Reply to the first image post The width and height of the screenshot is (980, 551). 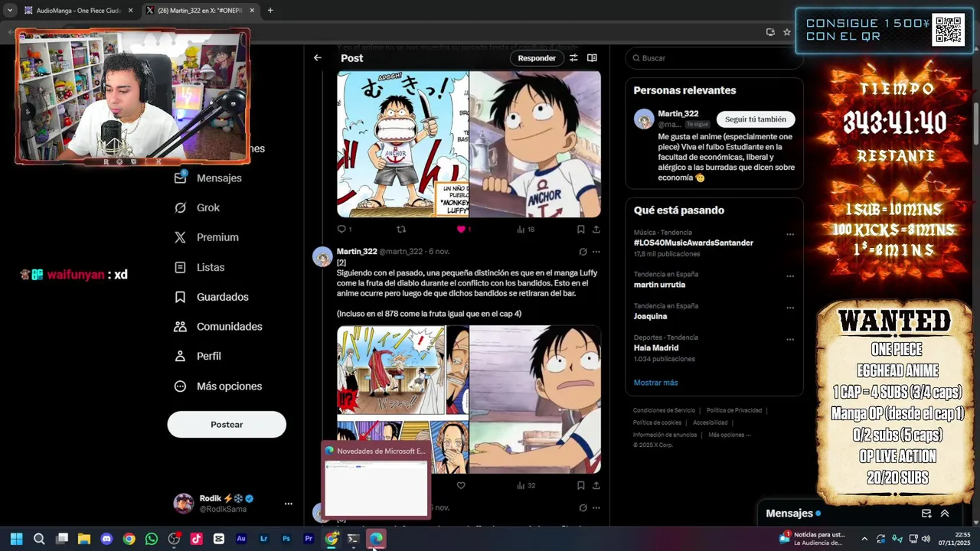coord(344,229)
